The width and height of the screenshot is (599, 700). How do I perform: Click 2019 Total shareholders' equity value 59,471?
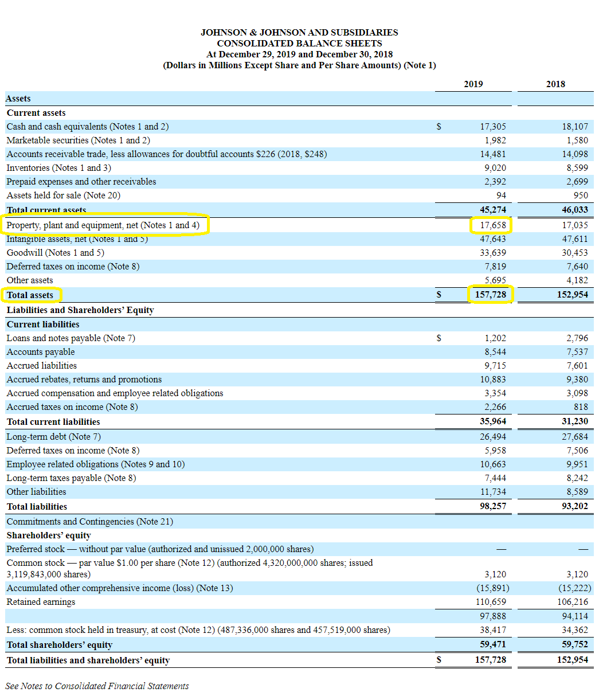492,644
